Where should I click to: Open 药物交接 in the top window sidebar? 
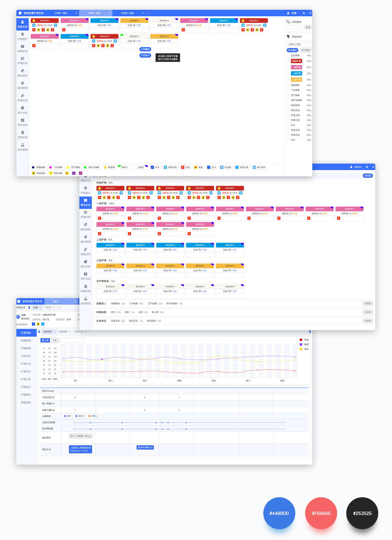click(23, 135)
